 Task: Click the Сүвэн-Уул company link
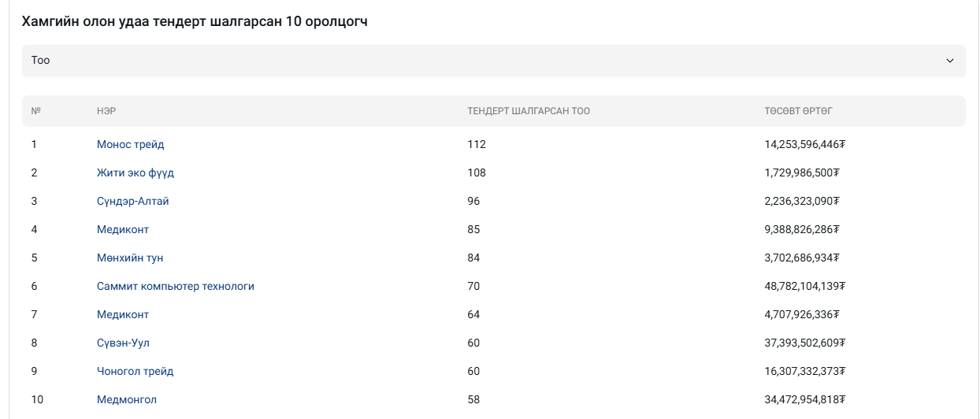(x=123, y=343)
